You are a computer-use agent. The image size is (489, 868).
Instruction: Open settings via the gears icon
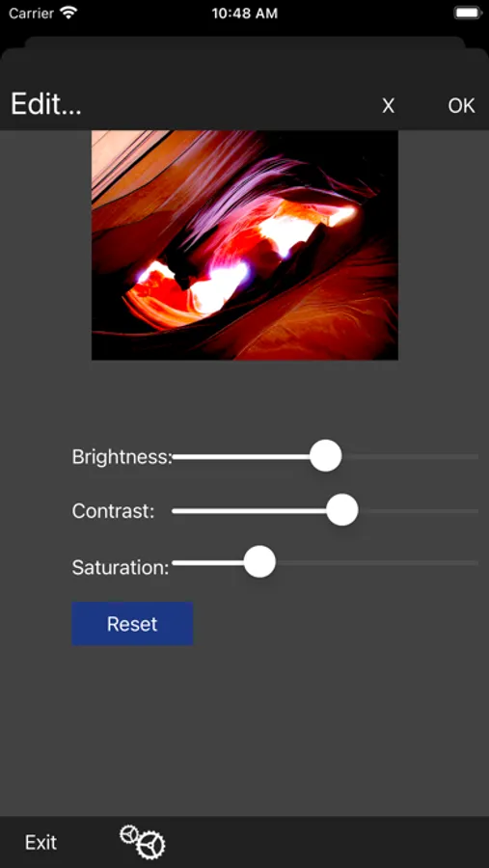[143, 842]
